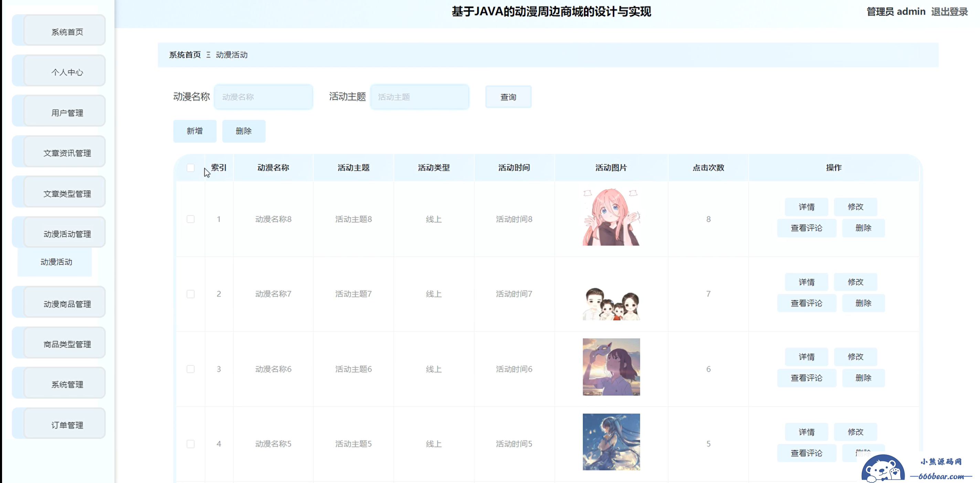Image resolution: width=980 pixels, height=483 pixels.
Task: Click the 查询 search button
Action: (x=508, y=97)
